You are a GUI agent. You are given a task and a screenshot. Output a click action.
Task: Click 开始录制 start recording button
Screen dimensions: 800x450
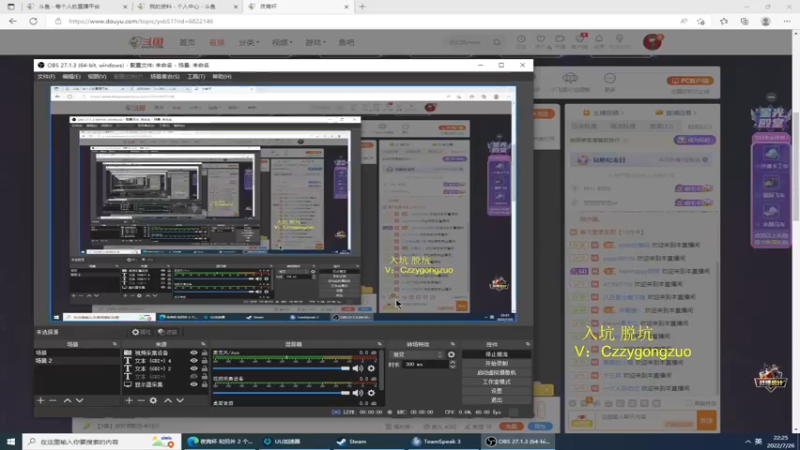(x=496, y=363)
